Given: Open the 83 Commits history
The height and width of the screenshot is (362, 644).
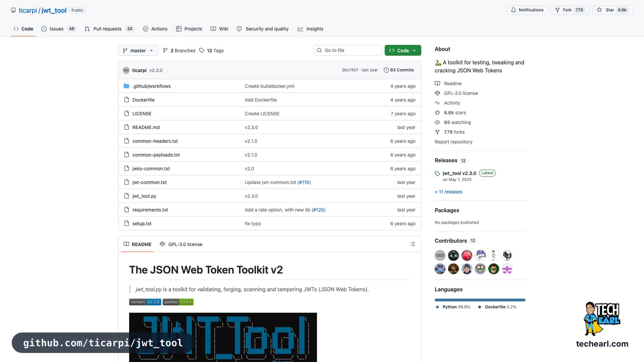Looking at the screenshot, I should [x=399, y=70].
